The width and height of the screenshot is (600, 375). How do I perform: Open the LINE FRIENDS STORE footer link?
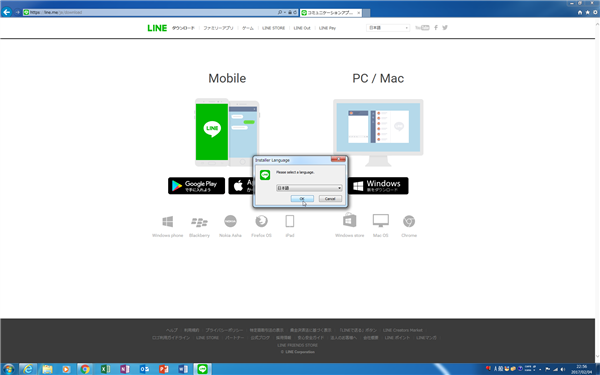coord(297,345)
